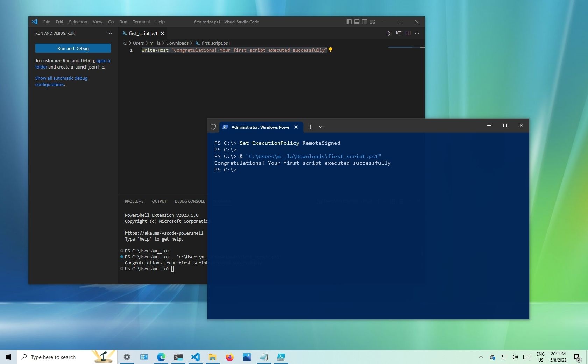Toggle the bottom panel visibility

pos(357,22)
